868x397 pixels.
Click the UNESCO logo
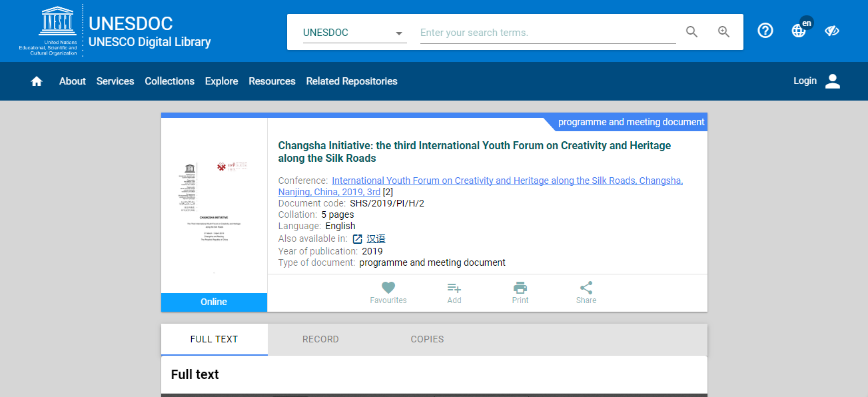tap(57, 31)
